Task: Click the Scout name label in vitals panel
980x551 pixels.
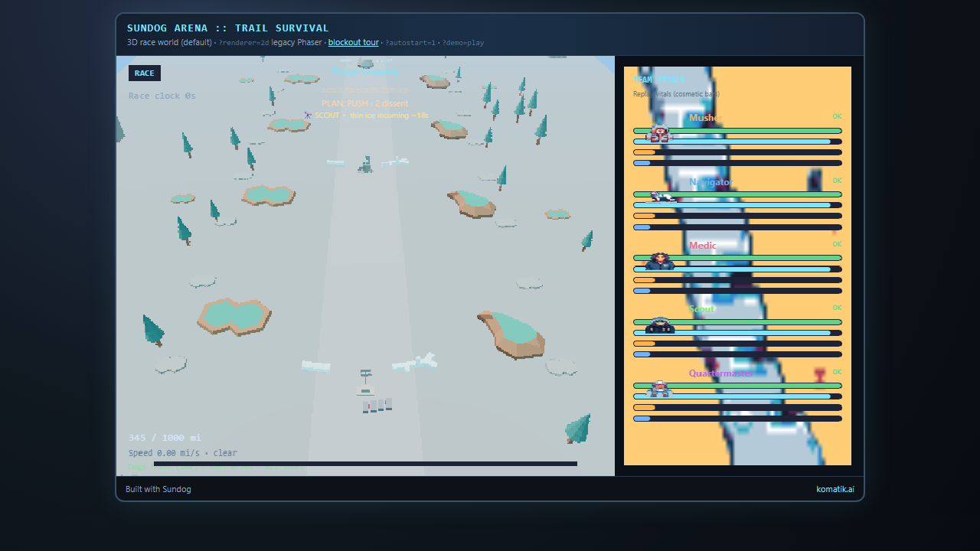Action: (702, 309)
